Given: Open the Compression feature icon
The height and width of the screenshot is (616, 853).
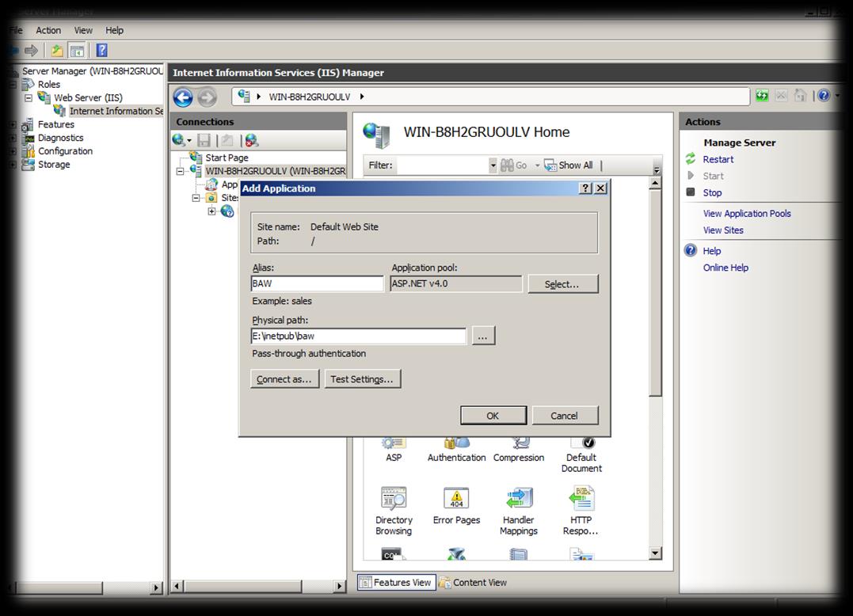Looking at the screenshot, I should coord(519,451).
